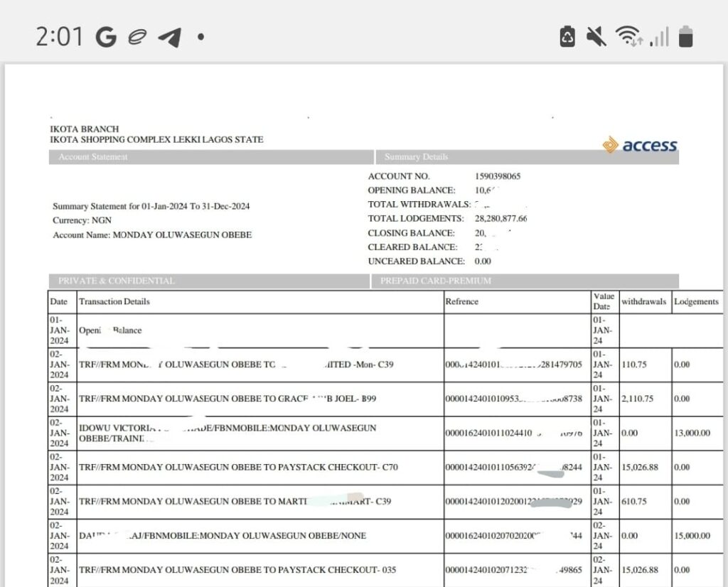This screenshot has width=728, height=587.
Task: Tap the 2:01 clock in status bar
Action: point(60,37)
